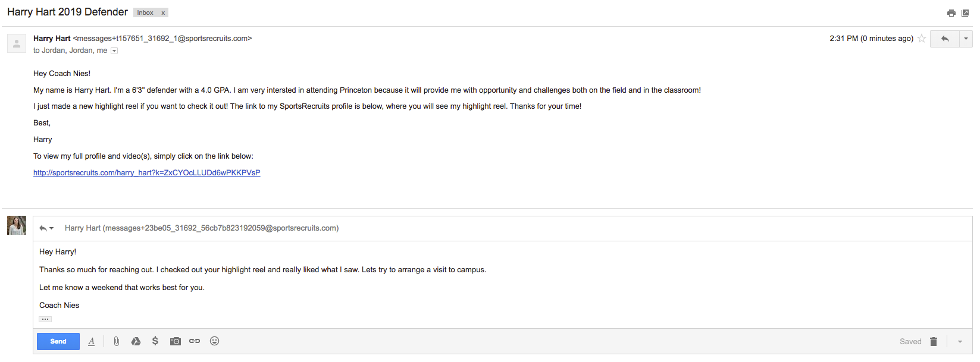Show trimmed content ellipsis button
The height and width of the screenshot is (362, 980).
point(45,319)
